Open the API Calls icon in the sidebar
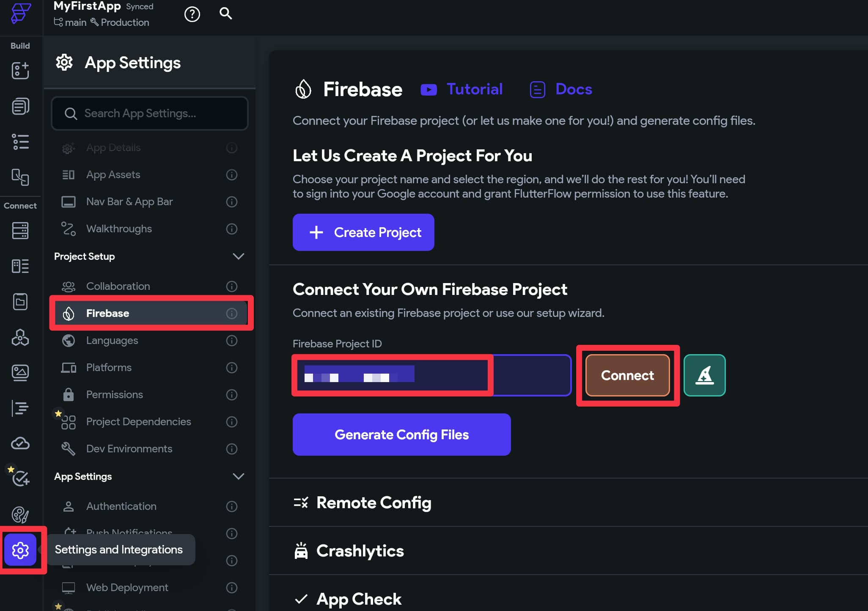 tap(20, 338)
